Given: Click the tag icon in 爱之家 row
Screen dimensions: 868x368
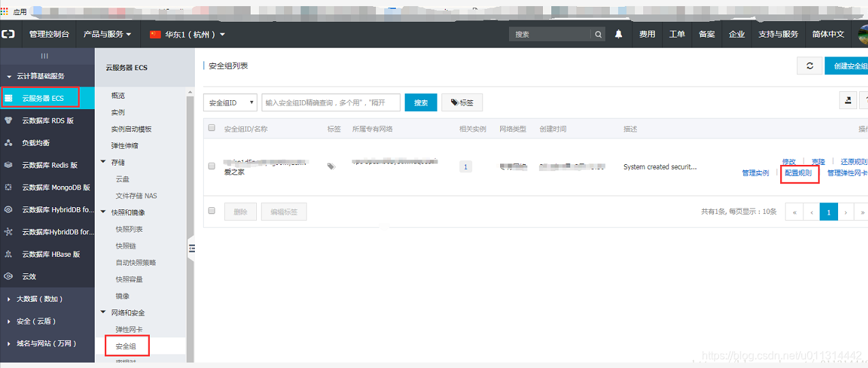Looking at the screenshot, I should click(331, 166).
